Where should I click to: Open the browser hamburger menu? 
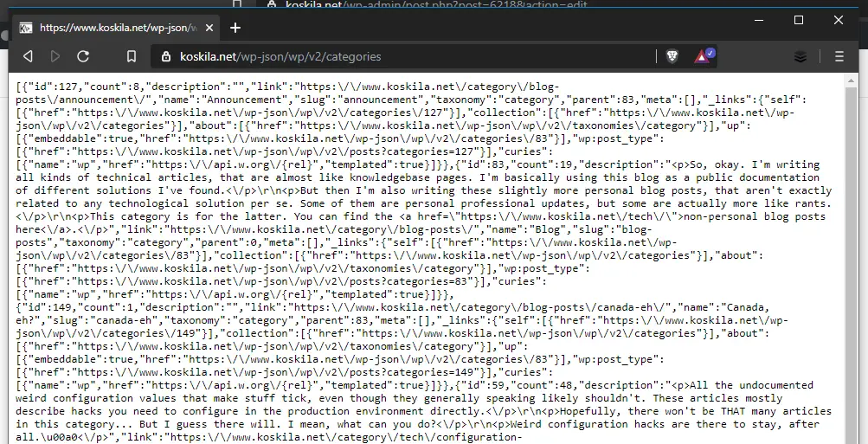(x=839, y=56)
